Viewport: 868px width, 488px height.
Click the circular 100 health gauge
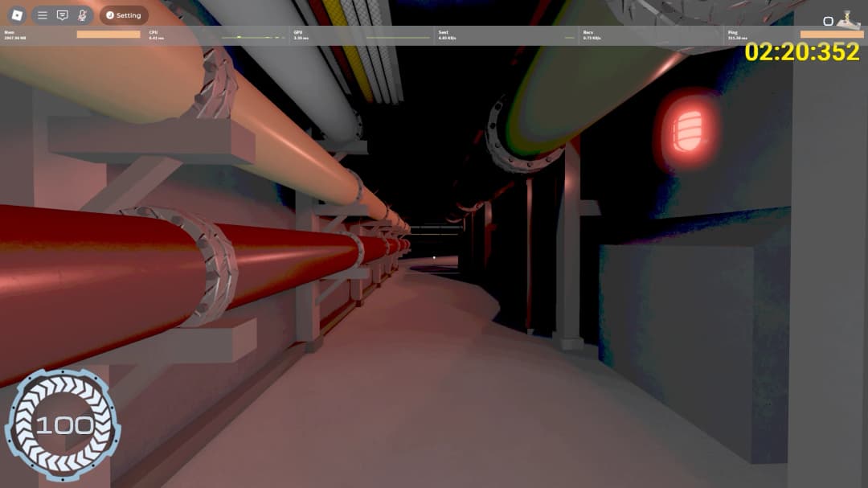pos(63,424)
